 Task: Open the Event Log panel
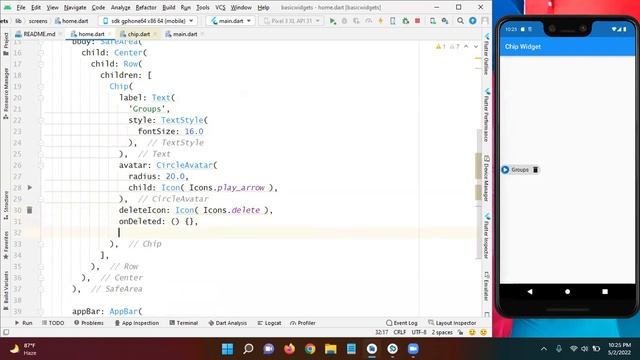pyautogui.click(x=402, y=323)
